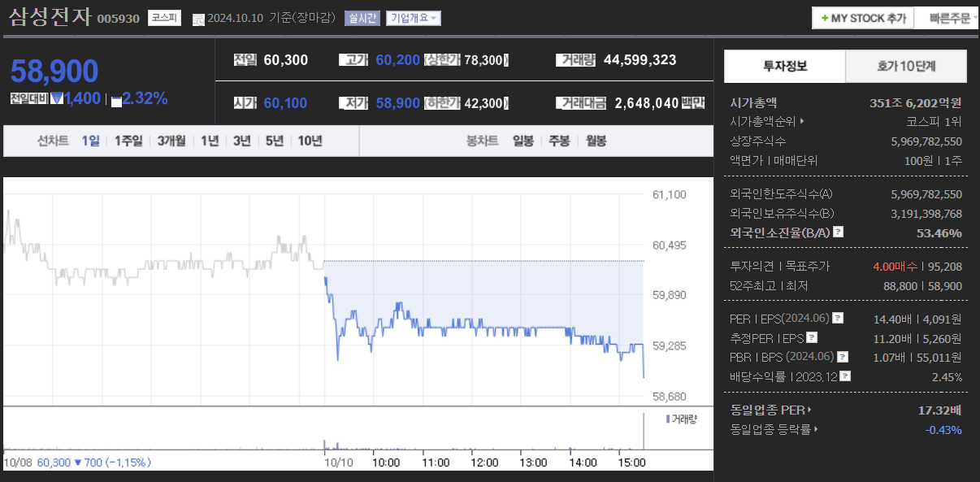Open help icon next to PBR | BPS(2024.06)
The image size is (980, 482).
(842, 358)
